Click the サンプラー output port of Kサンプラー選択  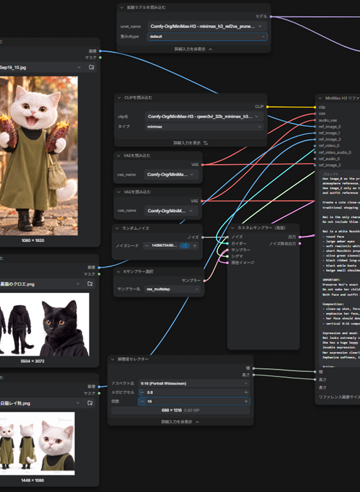coord(204,281)
